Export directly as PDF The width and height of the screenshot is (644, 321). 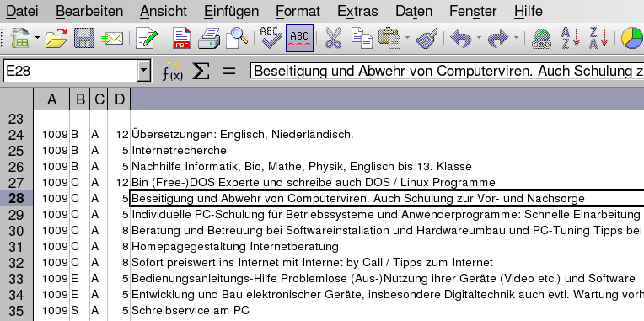(181, 39)
